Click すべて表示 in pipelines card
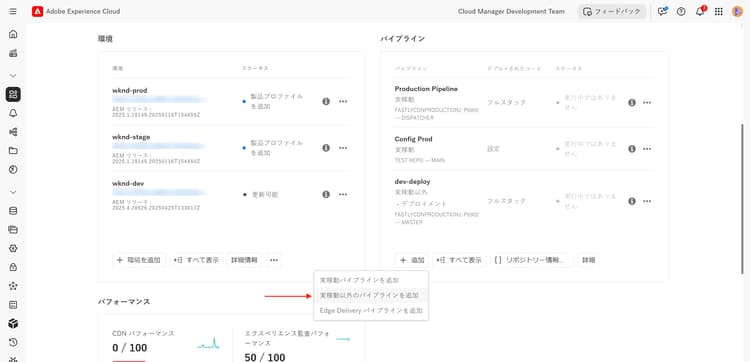750x362 pixels. (459, 260)
